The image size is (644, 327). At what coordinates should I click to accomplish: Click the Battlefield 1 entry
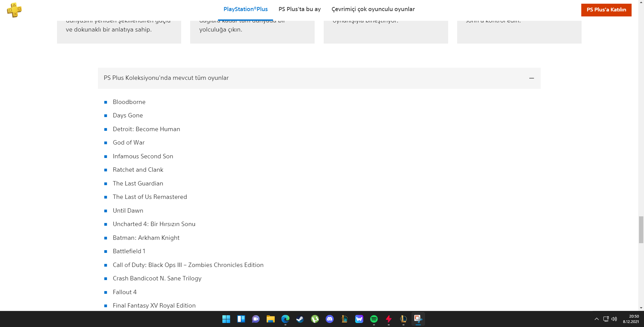click(129, 251)
